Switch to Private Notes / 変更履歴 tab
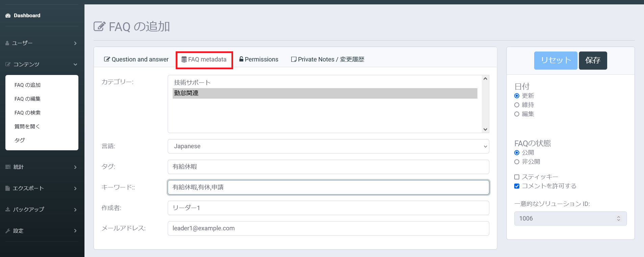This screenshot has width=644, height=257. [328, 59]
